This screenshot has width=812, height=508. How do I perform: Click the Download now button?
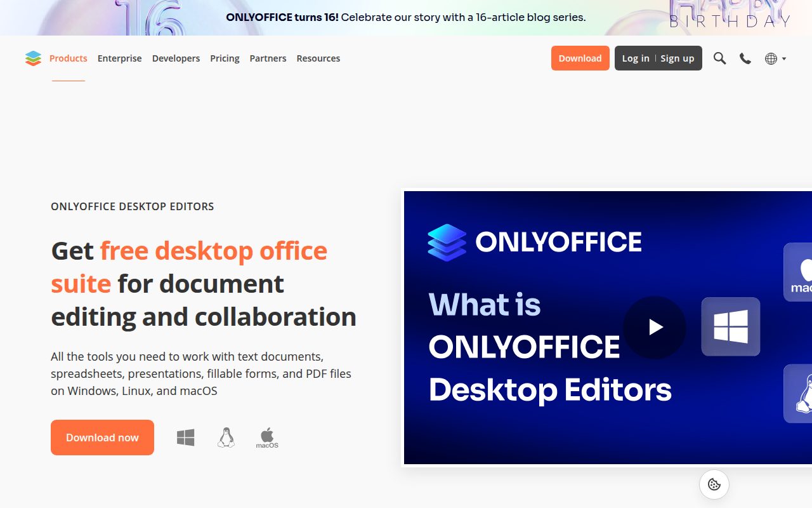[x=102, y=438]
